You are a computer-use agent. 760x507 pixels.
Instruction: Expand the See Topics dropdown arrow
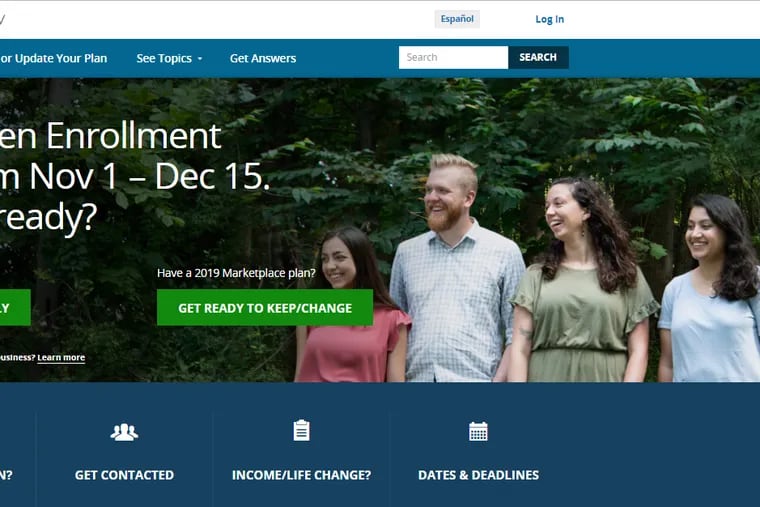click(200, 59)
